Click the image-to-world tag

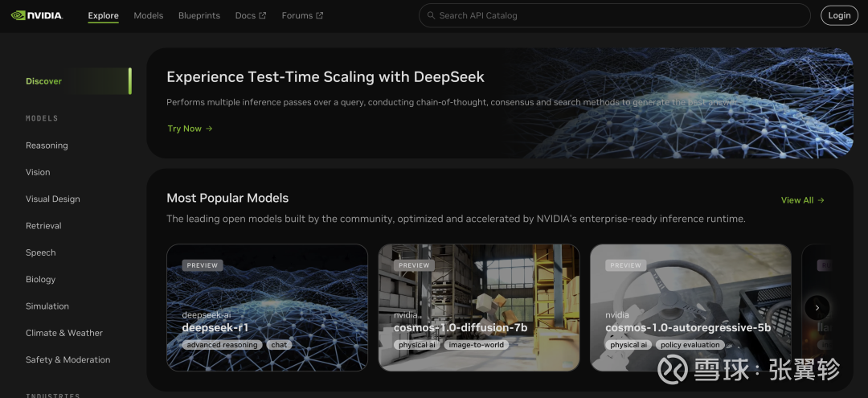476,345
